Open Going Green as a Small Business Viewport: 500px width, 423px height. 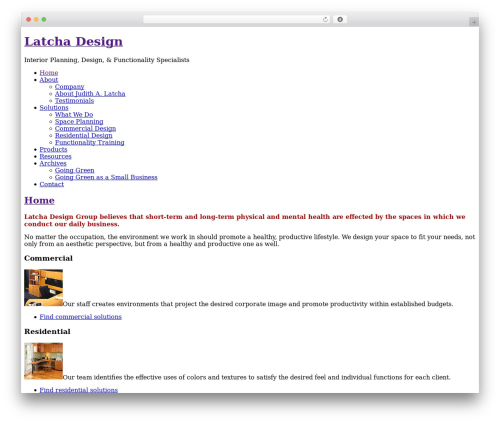[106, 177]
